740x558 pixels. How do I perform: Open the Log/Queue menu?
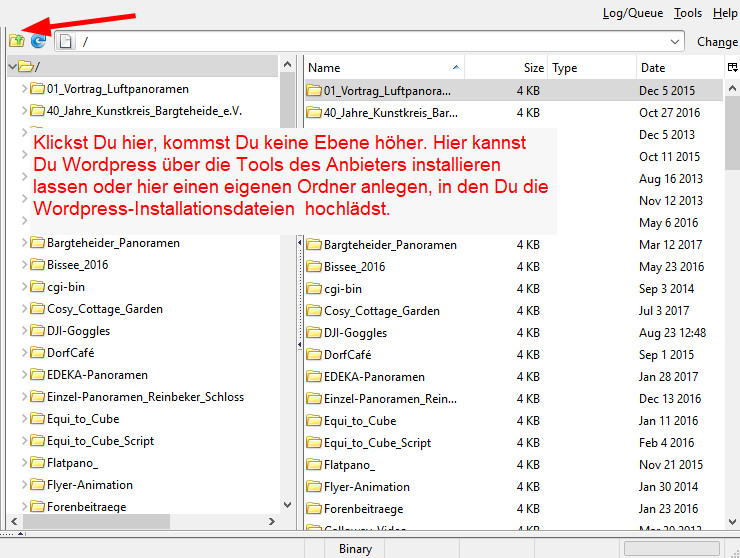(x=632, y=13)
